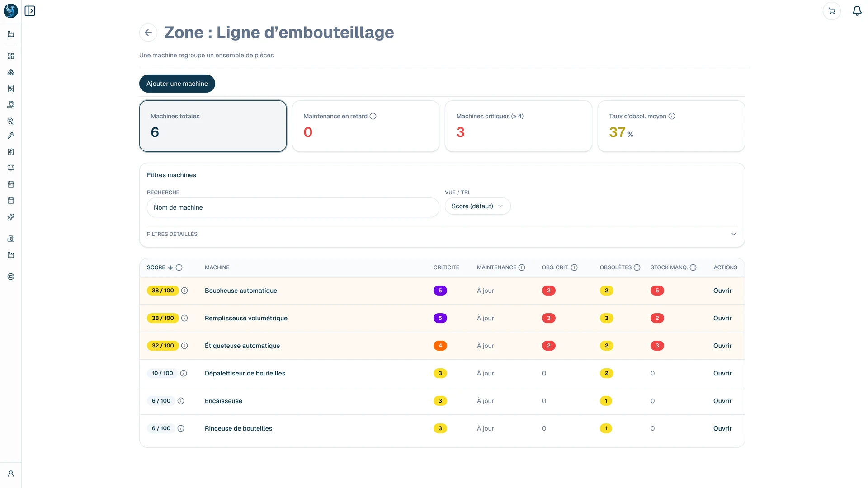Click score info icon in Remplisseuse volumétrique row

(x=184, y=318)
